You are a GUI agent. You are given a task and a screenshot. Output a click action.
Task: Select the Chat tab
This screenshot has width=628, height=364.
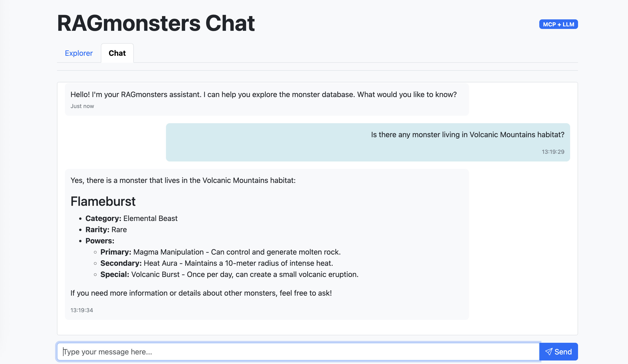coord(117,53)
